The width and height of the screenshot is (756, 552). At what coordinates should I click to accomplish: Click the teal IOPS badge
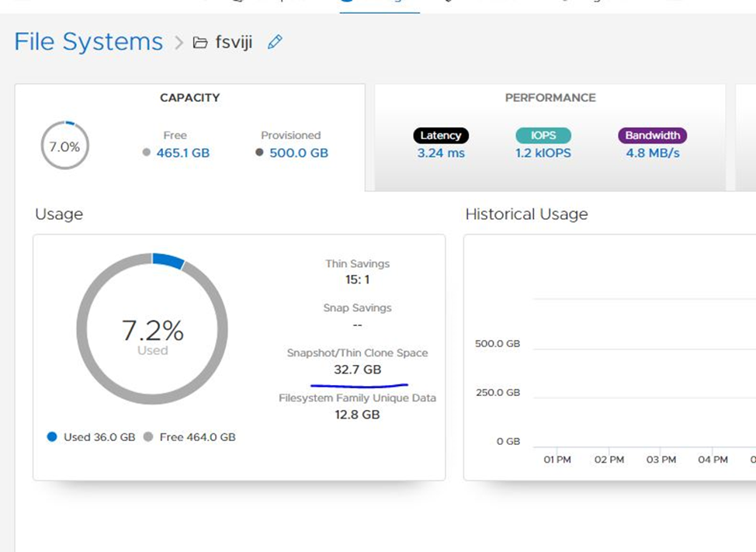coord(543,135)
